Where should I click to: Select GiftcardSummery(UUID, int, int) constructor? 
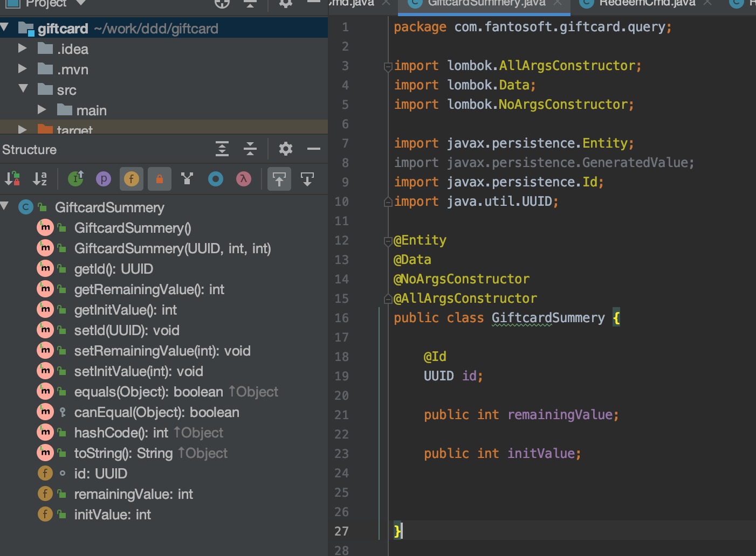tap(173, 248)
